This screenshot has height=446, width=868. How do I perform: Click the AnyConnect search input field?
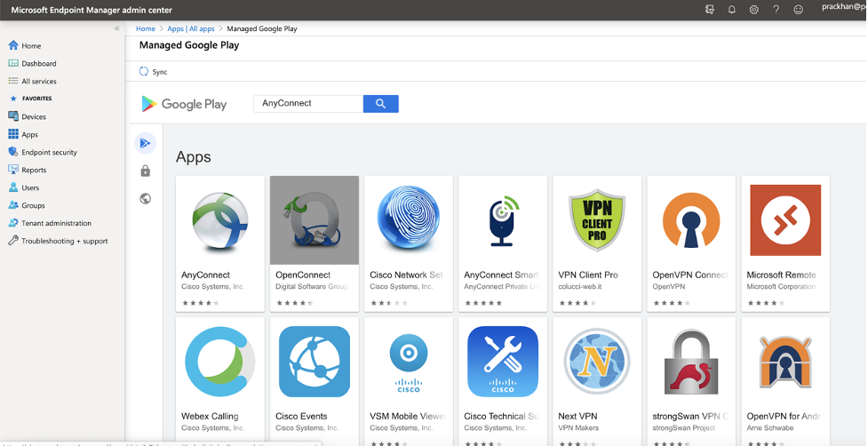[x=308, y=103]
